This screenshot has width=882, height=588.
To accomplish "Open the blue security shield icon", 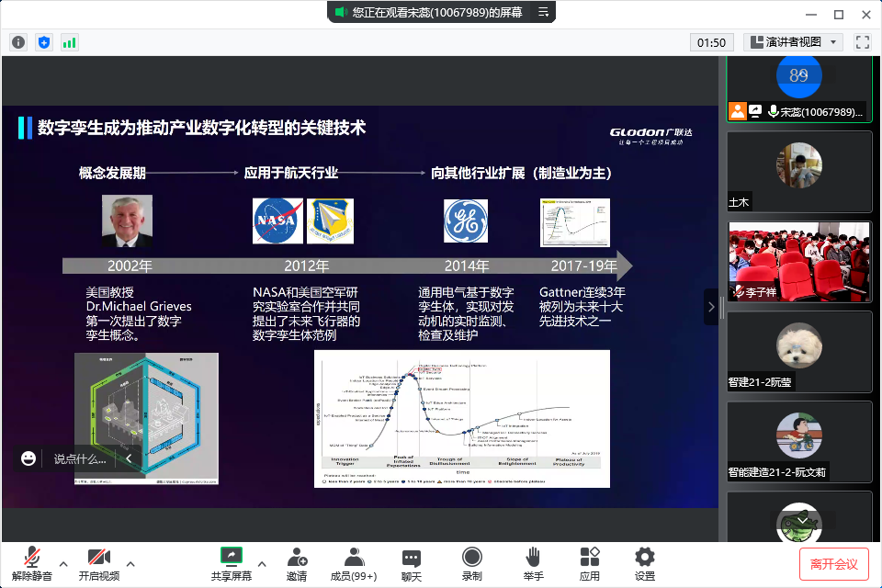I will (44, 42).
